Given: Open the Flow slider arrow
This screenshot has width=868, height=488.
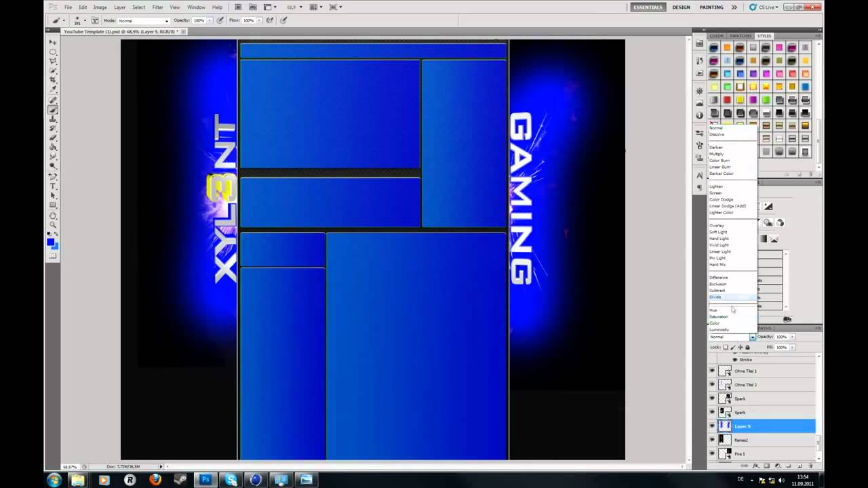Looking at the screenshot, I should 259,20.
